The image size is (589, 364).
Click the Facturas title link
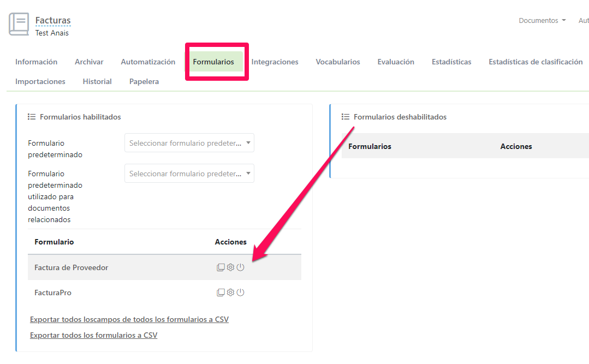tap(53, 21)
